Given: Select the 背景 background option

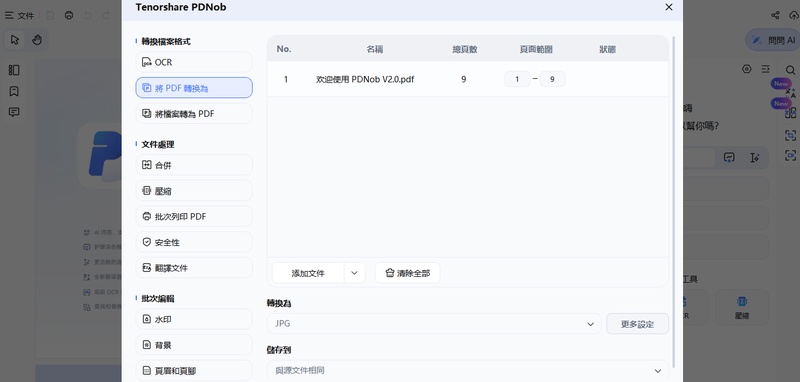Looking at the screenshot, I should coord(194,345).
